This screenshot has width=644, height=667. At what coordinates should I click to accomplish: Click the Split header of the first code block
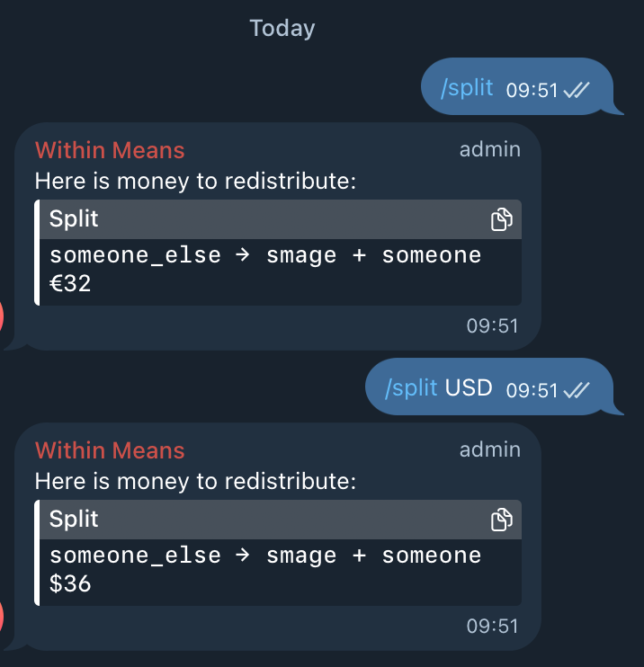74,219
